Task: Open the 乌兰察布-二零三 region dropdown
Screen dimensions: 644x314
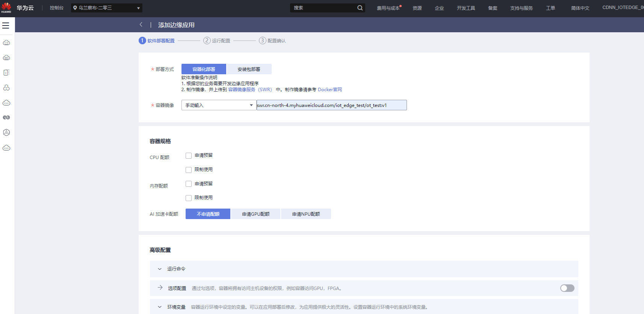Action: tap(107, 8)
